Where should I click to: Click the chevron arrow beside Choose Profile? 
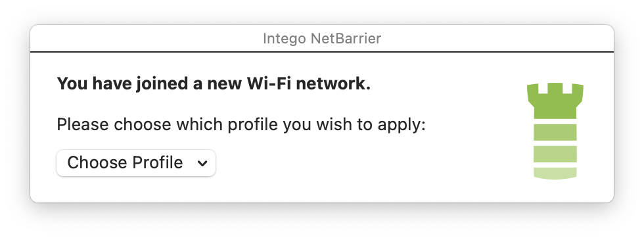pyautogui.click(x=202, y=164)
